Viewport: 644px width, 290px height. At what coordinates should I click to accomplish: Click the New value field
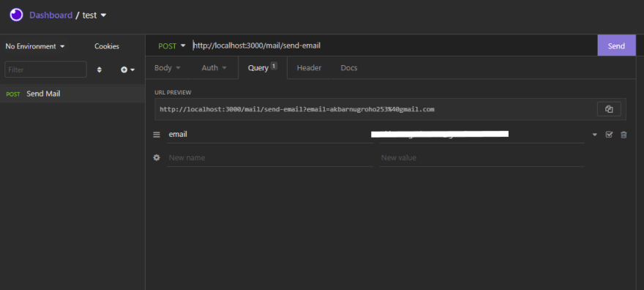(x=482, y=157)
